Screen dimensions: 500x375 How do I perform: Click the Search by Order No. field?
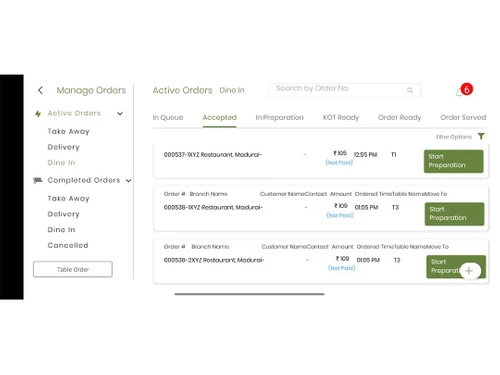click(x=345, y=90)
